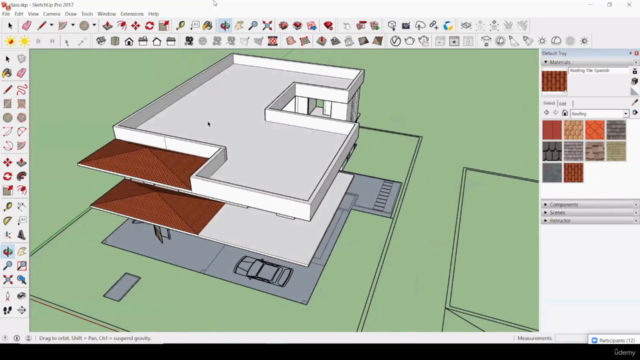Open the Draw menu

(71, 14)
